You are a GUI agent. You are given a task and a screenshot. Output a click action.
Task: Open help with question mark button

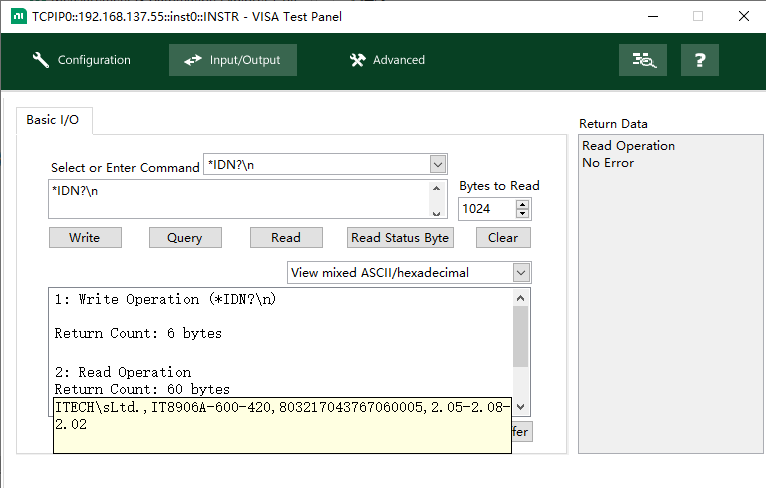700,60
